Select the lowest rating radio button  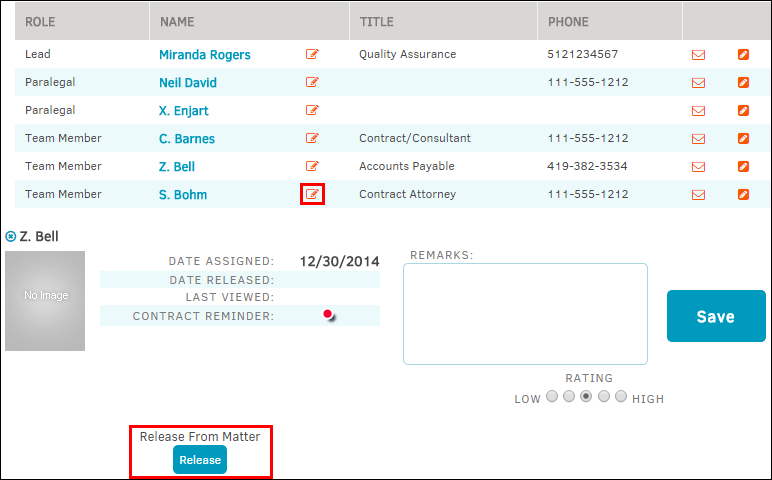[x=552, y=396]
